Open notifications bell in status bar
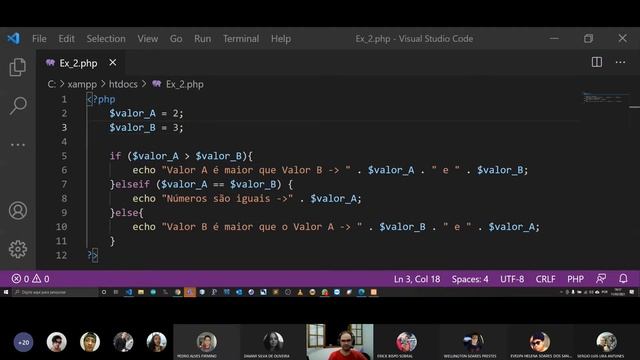The image size is (640, 360). click(623, 279)
